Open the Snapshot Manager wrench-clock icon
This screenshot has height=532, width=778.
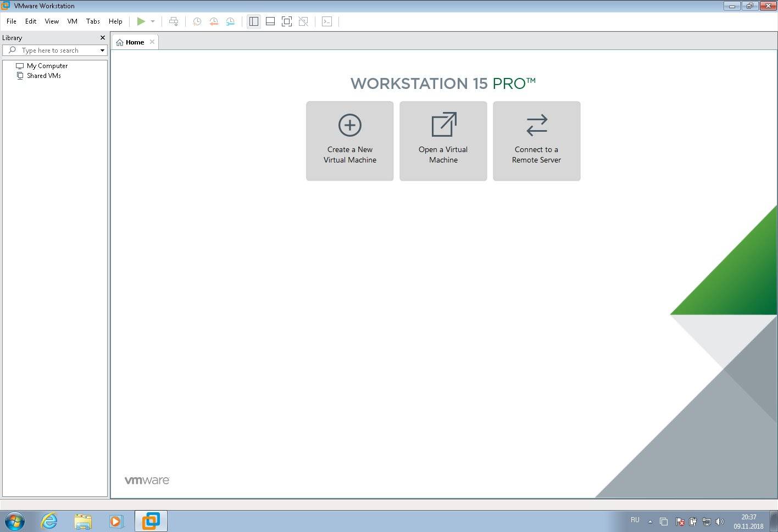[230, 21]
